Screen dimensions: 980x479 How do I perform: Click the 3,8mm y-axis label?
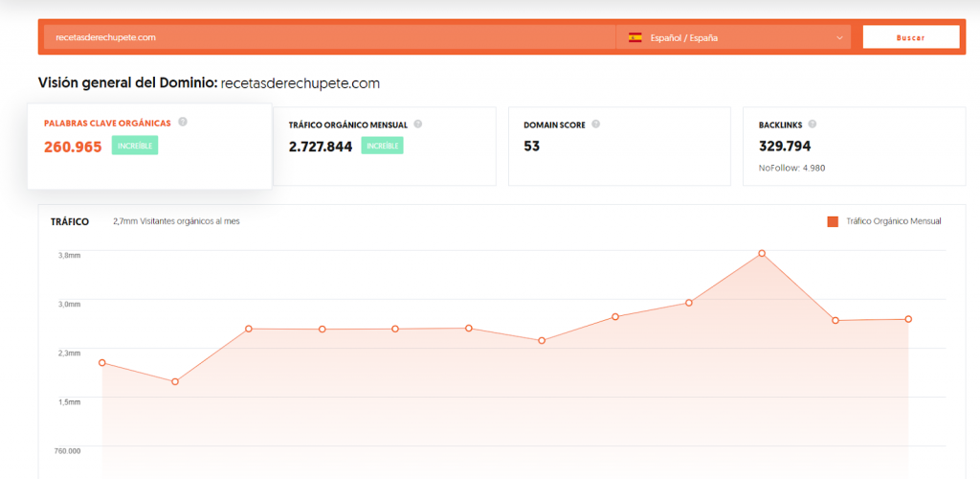pyautogui.click(x=70, y=255)
